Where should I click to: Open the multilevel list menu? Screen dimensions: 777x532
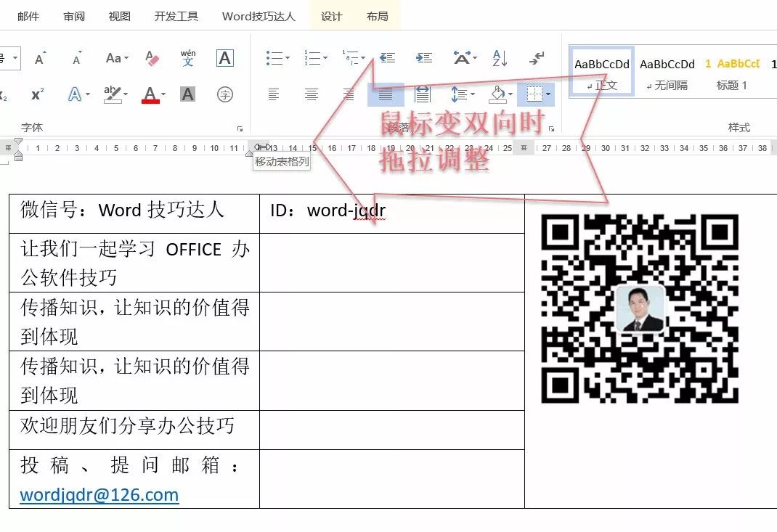pyautogui.click(x=354, y=58)
